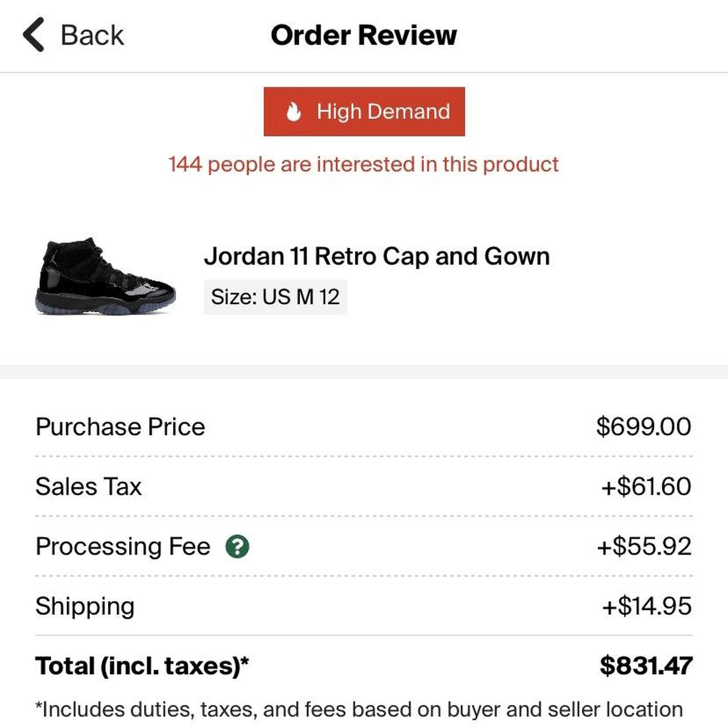Screen dimensions: 728x728
Task: Tap the Processing Fee label text
Action: 123,546
